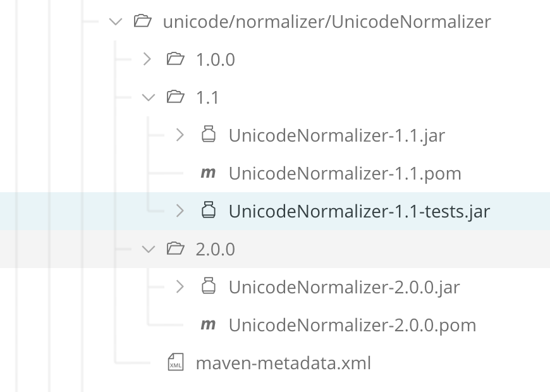Click the Maven pom icon beside UnicodeNormalizer-2.0.0.pom
The width and height of the screenshot is (550, 392).
pyautogui.click(x=207, y=324)
